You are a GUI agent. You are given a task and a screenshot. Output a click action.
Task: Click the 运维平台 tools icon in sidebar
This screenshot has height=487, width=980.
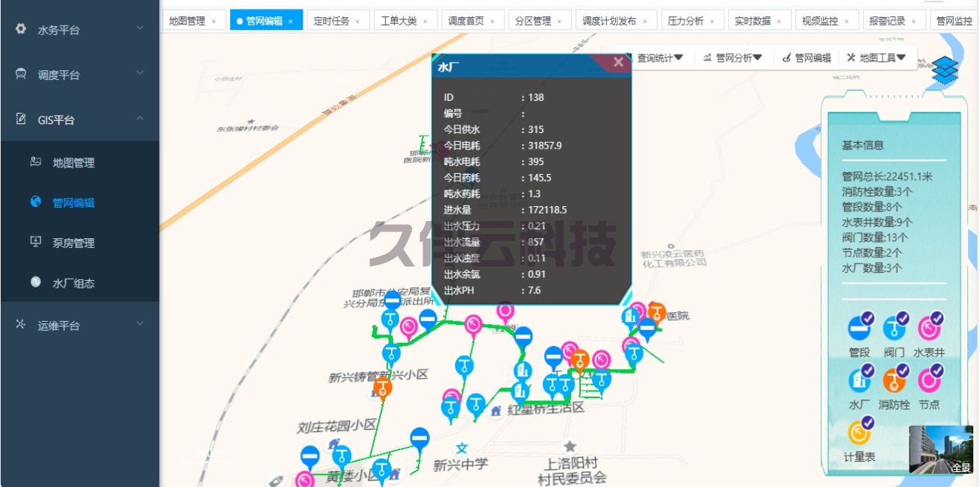click(x=21, y=324)
